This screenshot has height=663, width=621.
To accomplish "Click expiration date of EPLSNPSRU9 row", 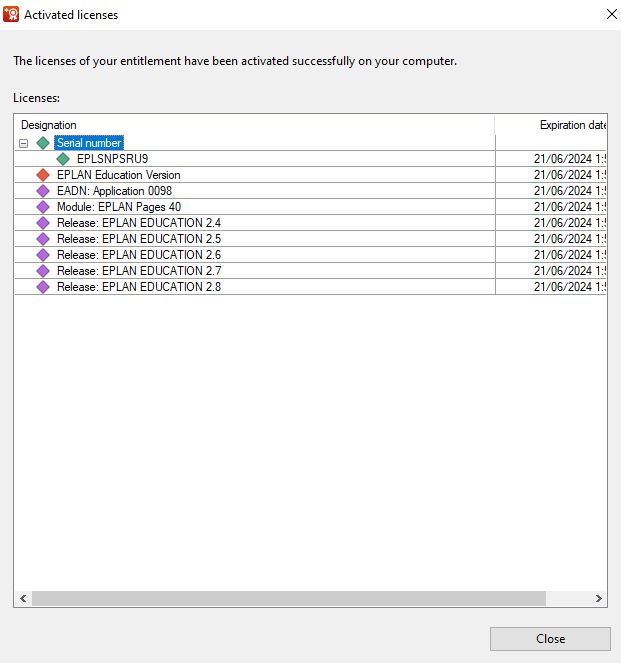I will tap(569, 159).
